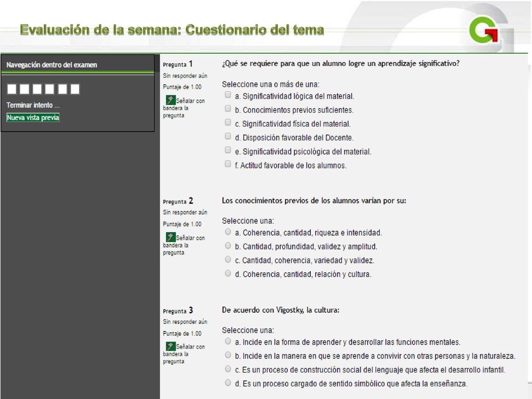Image resolution: width=532 pixels, height=399 pixels.
Task: Click 'Pregunta 3' heading
Action: coord(178,311)
